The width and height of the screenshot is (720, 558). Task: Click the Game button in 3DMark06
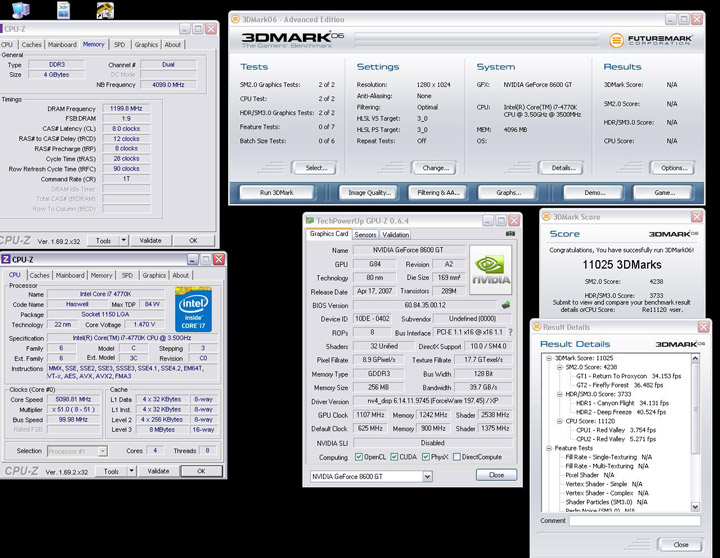coord(664,192)
